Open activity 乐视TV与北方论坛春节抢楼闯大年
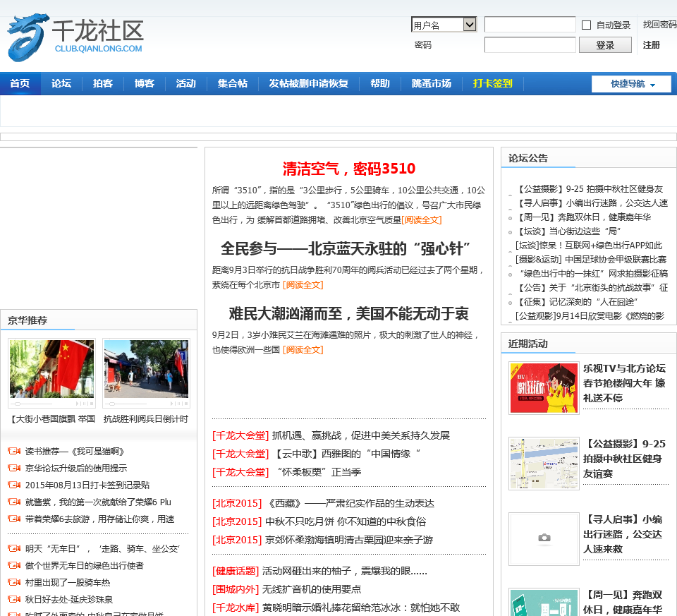The height and width of the screenshot is (616, 677). (624, 383)
